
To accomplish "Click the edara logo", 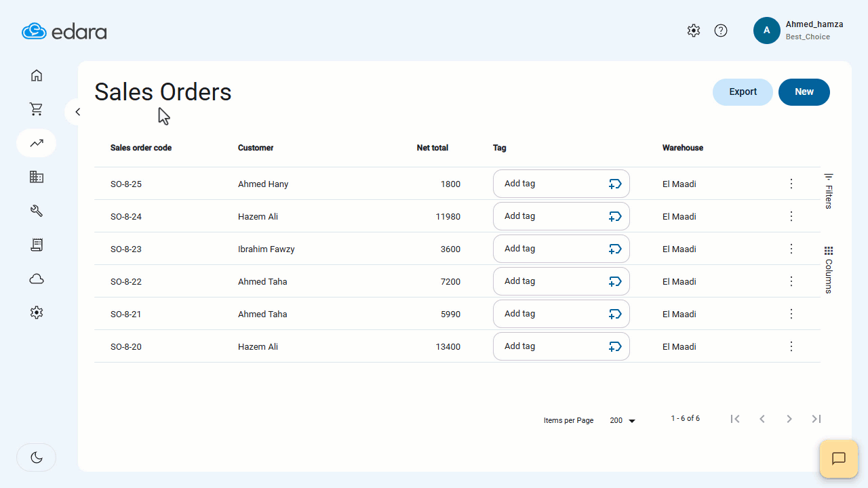I will (x=64, y=31).
